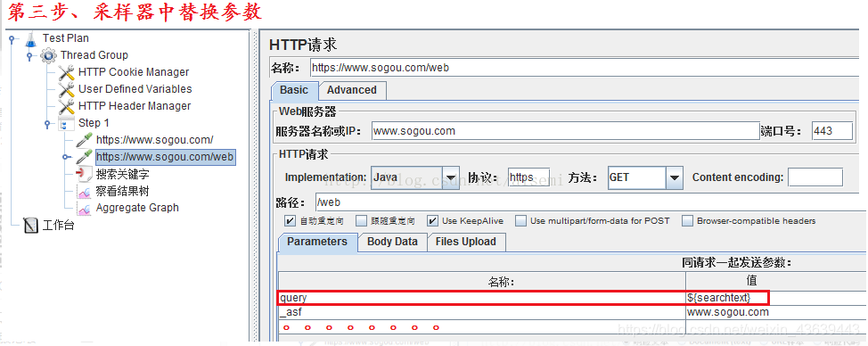Click sampler icon for https://www.sogou.com/web

(x=84, y=157)
